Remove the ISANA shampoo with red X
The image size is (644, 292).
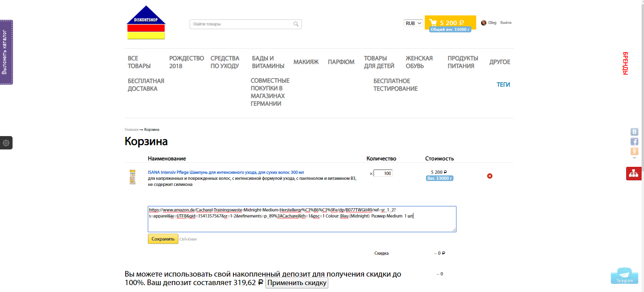pyautogui.click(x=490, y=176)
